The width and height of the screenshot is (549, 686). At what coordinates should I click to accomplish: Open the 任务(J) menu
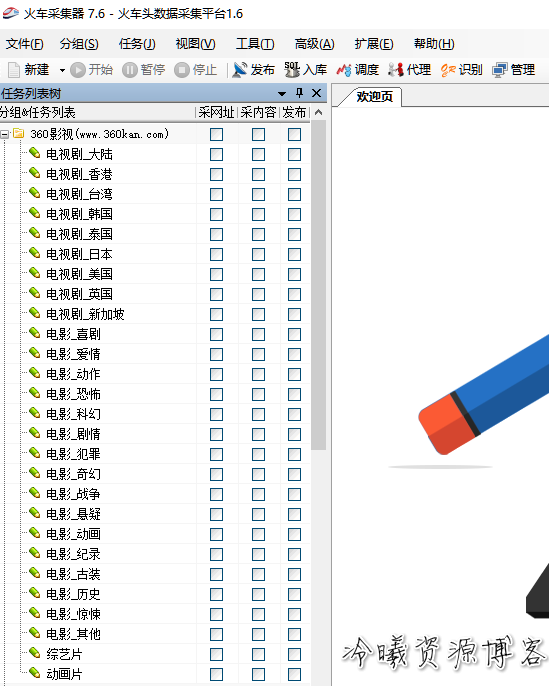coord(137,44)
